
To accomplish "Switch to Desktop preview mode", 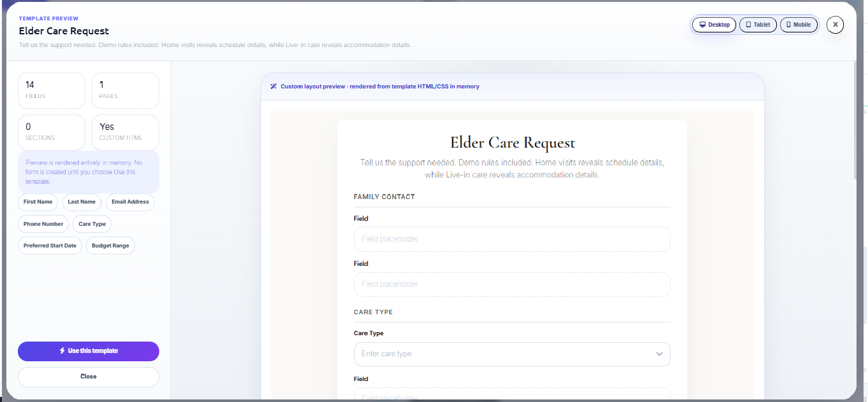I will [714, 25].
